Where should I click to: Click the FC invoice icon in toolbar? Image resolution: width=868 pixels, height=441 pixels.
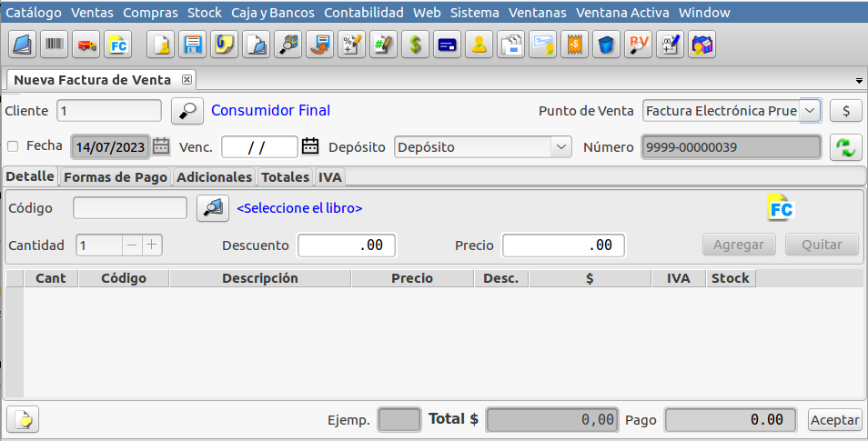(118, 45)
